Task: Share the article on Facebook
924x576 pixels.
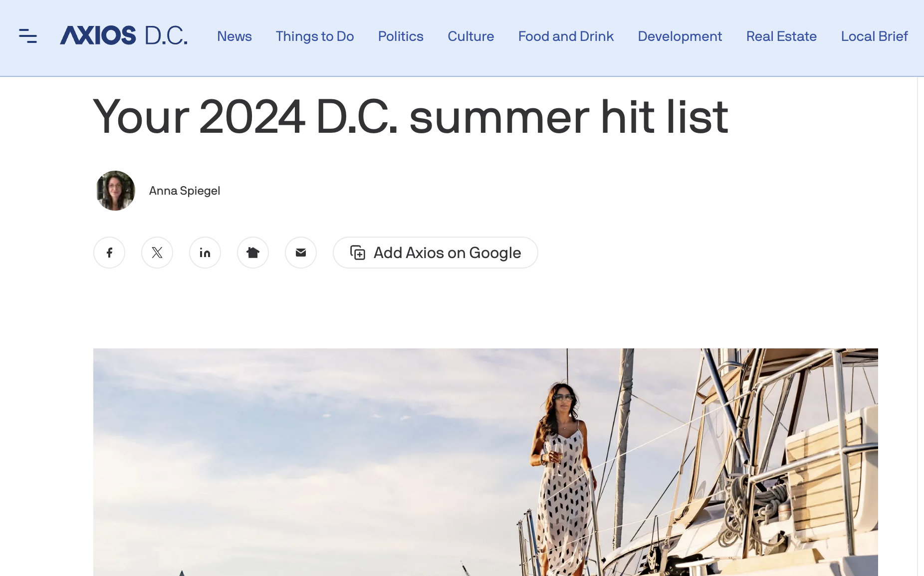Action: (x=109, y=253)
